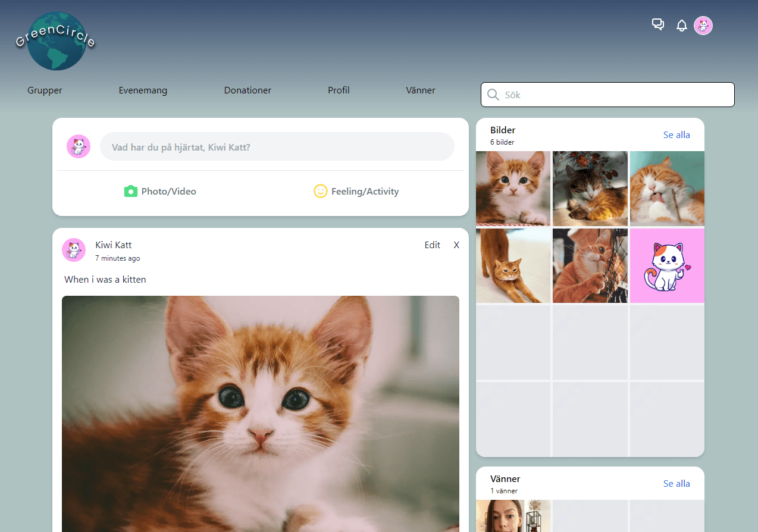Click the magnifier icon in search bar

[493, 95]
